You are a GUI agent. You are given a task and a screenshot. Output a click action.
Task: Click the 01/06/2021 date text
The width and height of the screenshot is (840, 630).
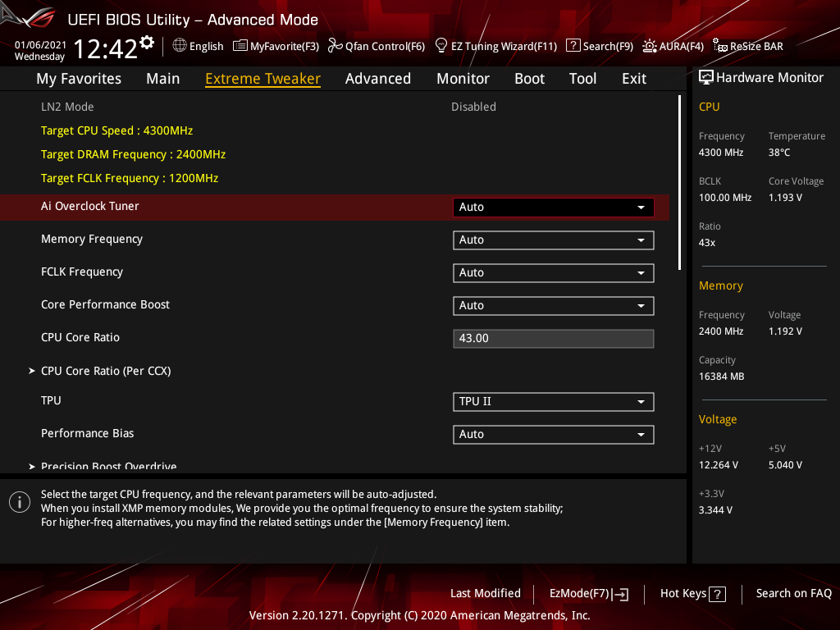pyautogui.click(x=40, y=45)
